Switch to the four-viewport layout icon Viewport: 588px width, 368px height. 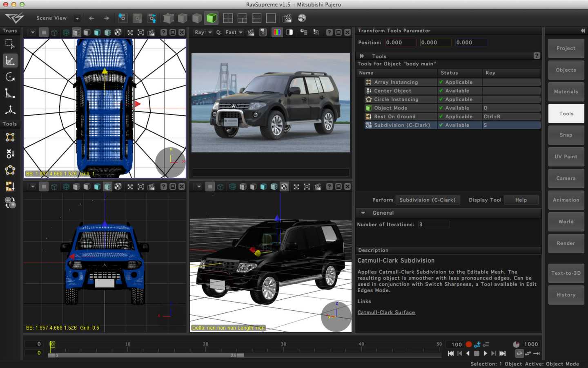tap(228, 18)
